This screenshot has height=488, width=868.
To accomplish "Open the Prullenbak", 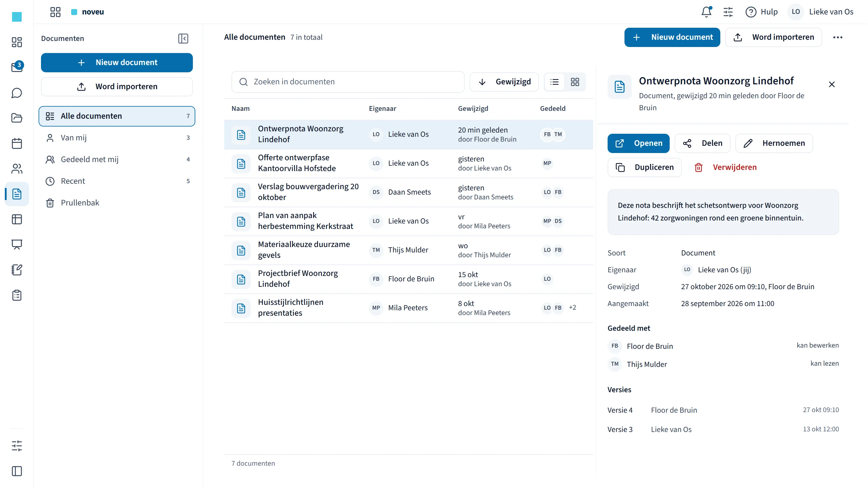I will (x=117, y=203).
